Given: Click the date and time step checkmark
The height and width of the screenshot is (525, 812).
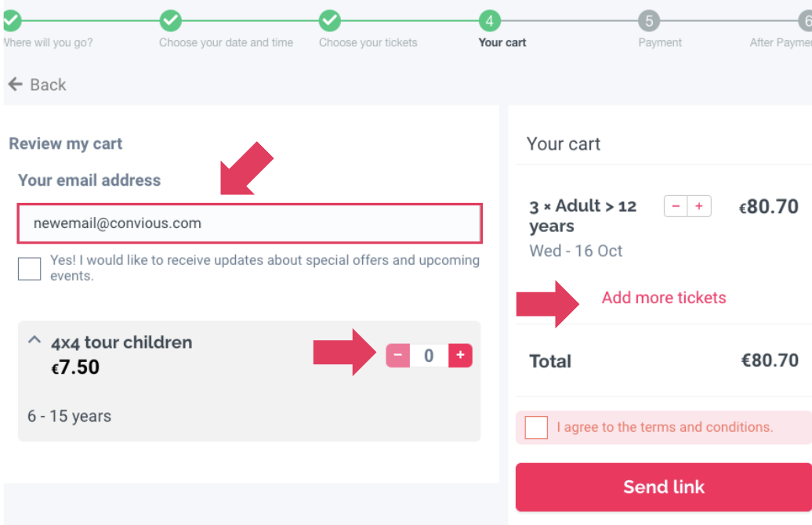Looking at the screenshot, I should 170,21.
